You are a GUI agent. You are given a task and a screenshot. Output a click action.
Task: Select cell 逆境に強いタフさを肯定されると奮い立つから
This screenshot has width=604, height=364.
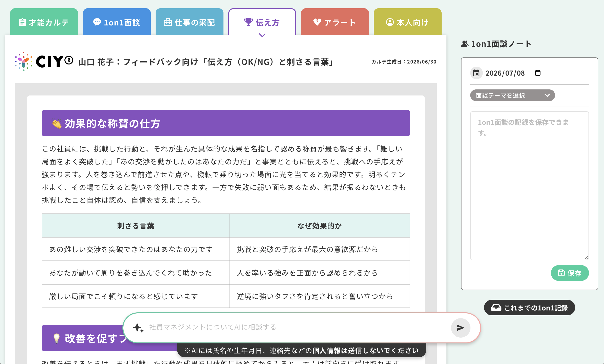319,296
